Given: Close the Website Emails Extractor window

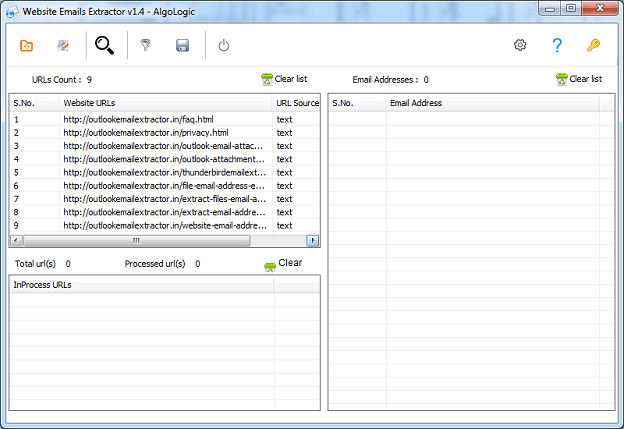Looking at the screenshot, I should 601,9.
